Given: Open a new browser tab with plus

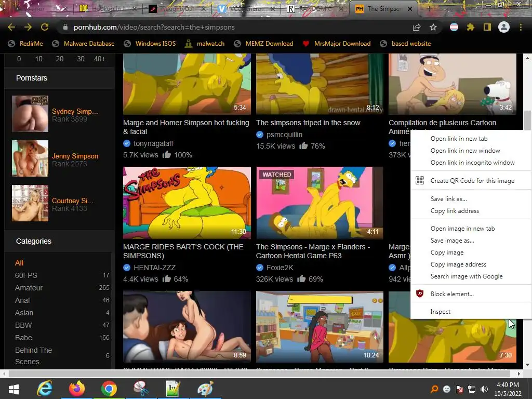Looking at the screenshot, I should tap(429, 9).
